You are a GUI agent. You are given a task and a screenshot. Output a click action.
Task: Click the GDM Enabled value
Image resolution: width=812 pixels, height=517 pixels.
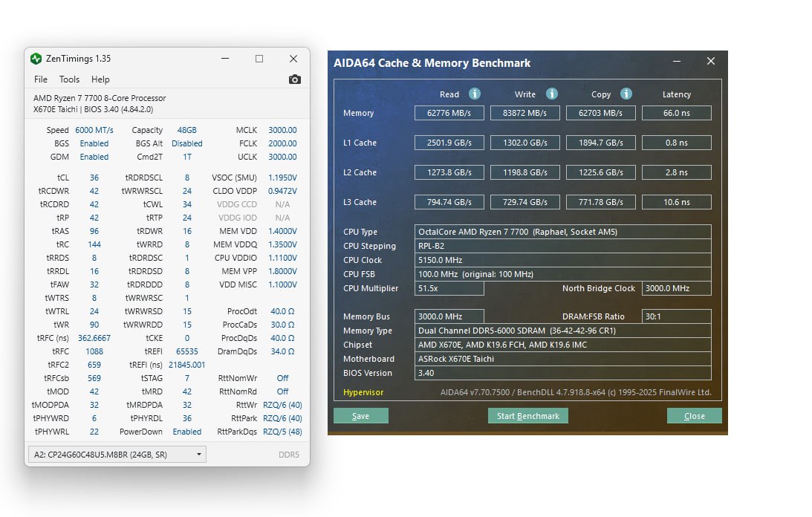(x=94, y=157)
